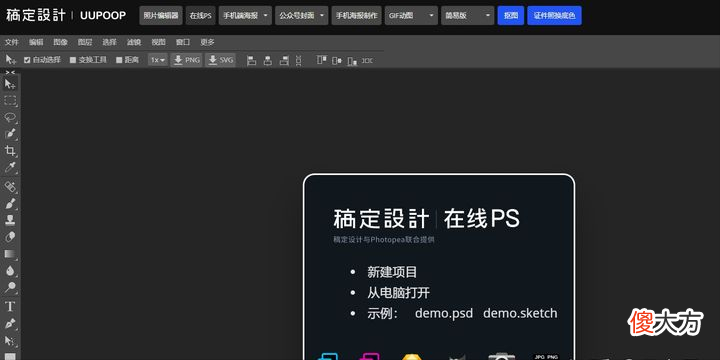Screen dimensions: 720x360
Task: Click the 手机海报制作 button
Action: [x=356, y=16]
